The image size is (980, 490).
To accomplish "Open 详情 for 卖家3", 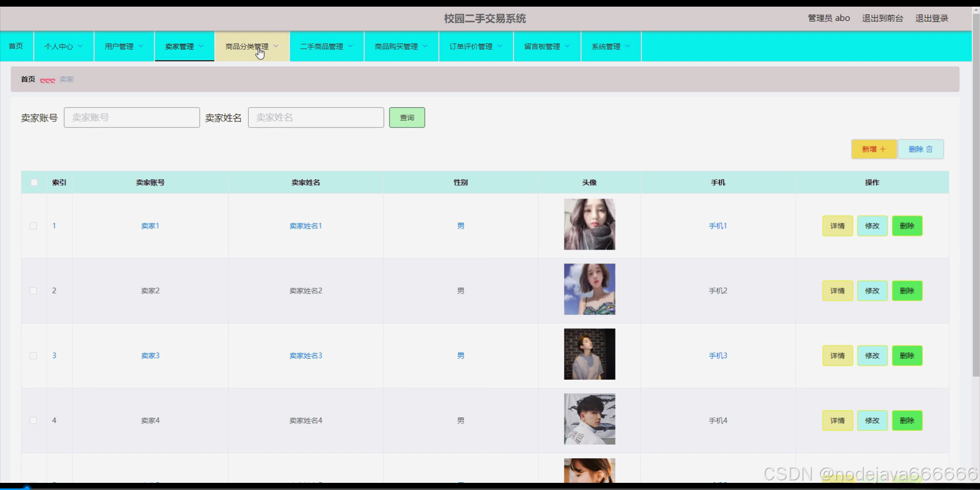I will 838,355.
